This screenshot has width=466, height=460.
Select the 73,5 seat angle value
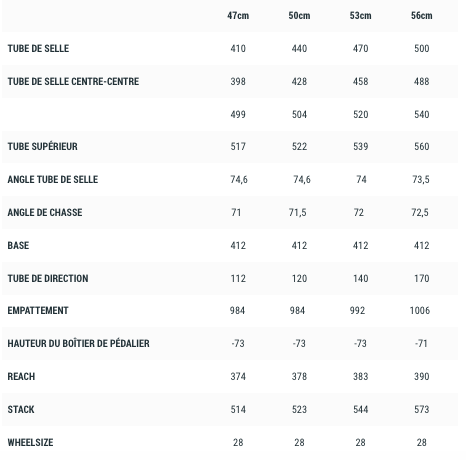tap(421, 180)
